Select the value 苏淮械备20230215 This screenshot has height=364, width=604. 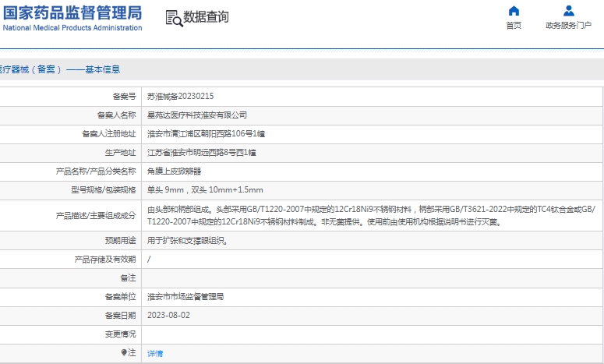click(x=180, y=97)
